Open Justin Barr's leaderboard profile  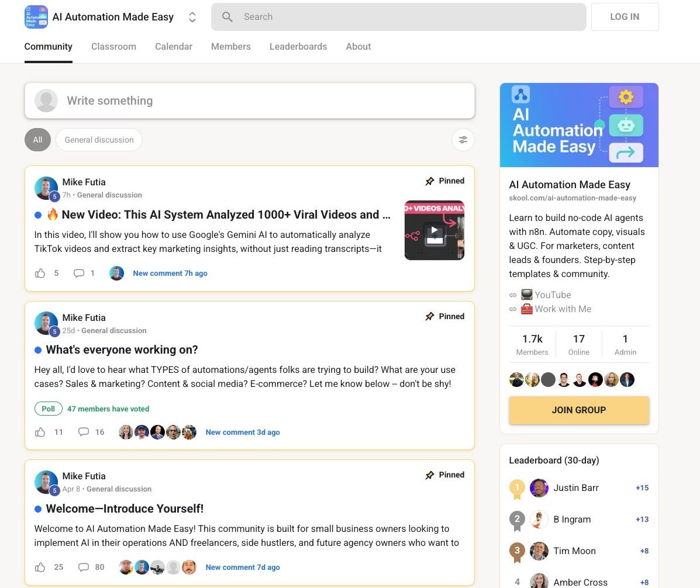coord(576,488)
